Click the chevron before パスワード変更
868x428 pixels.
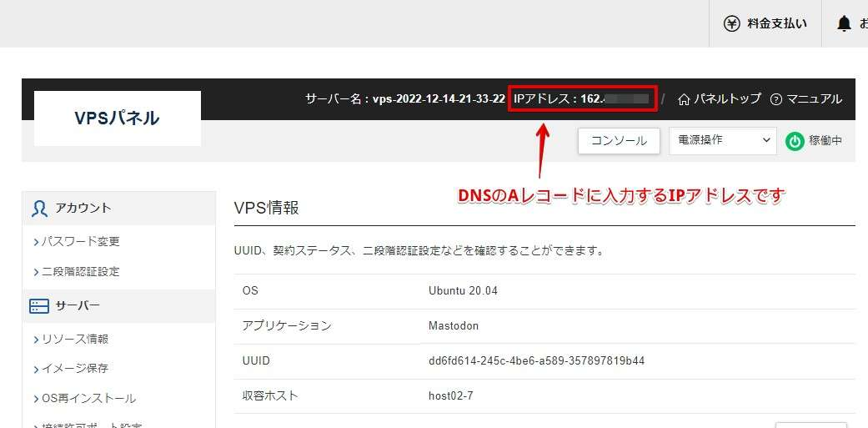[36, 242]
